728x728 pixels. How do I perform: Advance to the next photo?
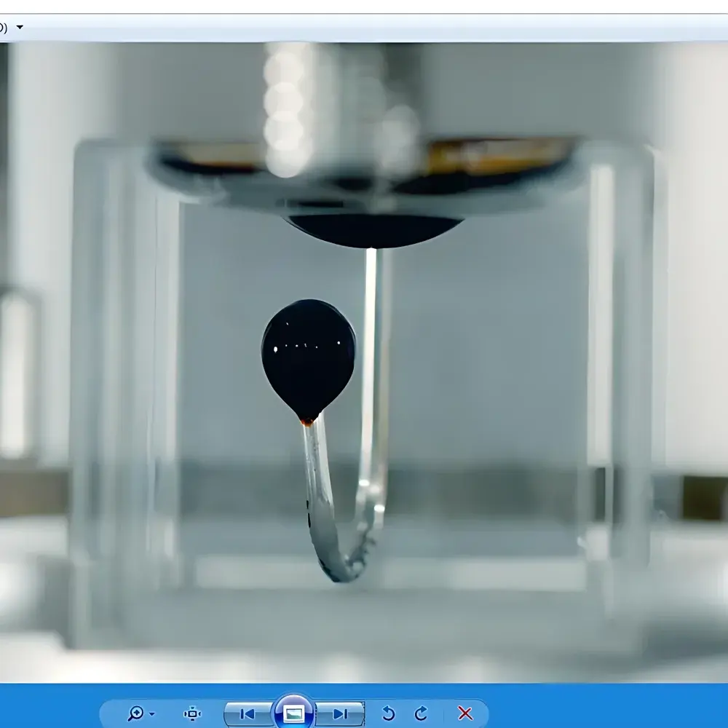coord(341,714)
